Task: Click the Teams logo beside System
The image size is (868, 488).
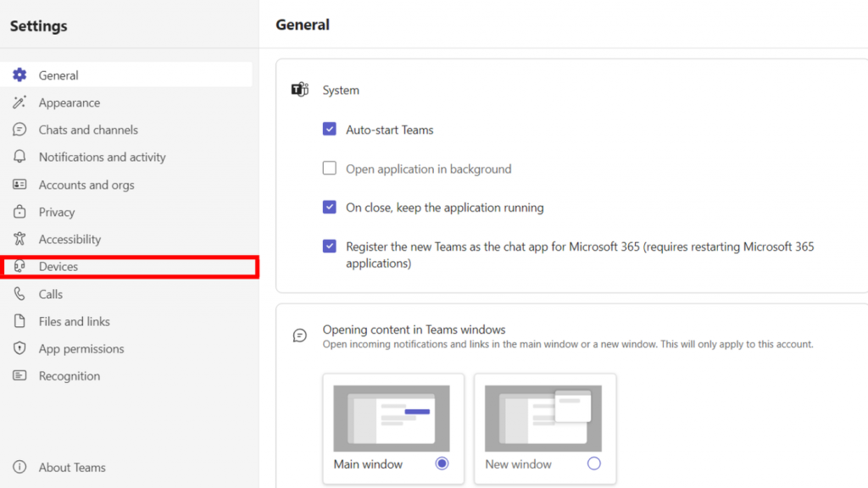Action: [300, 90]
